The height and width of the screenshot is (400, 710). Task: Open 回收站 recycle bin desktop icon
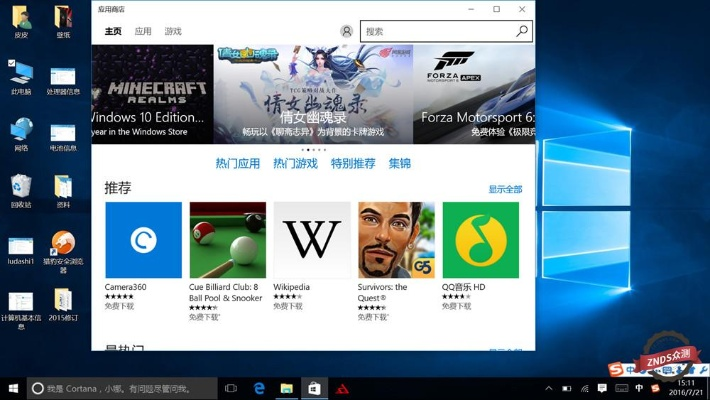tap(20, 190)
